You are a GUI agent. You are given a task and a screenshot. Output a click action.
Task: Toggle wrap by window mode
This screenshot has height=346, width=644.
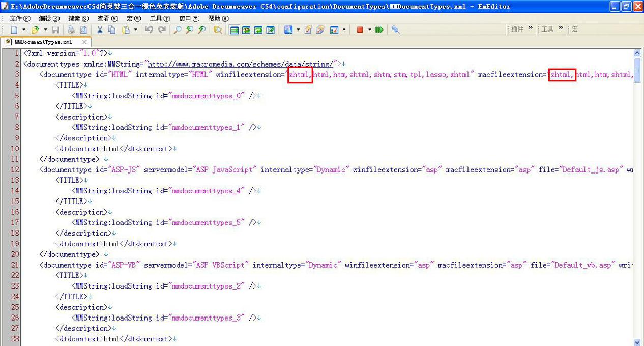(258, 30)
